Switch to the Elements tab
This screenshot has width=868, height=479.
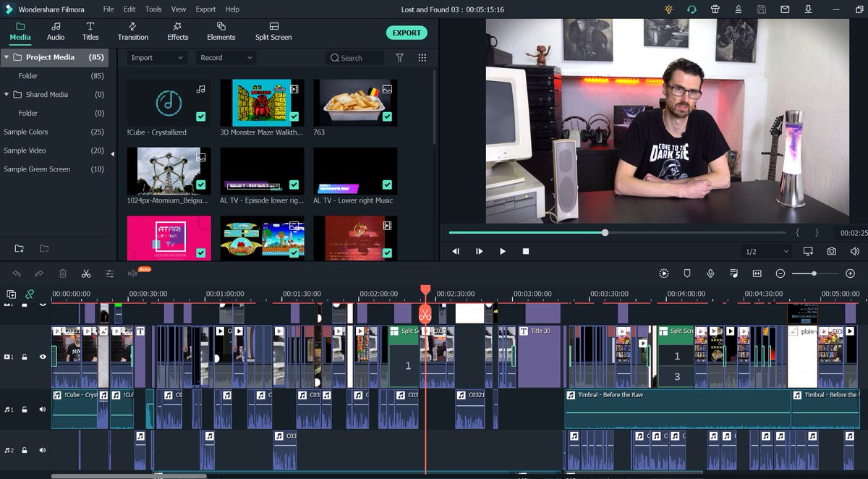221,32
